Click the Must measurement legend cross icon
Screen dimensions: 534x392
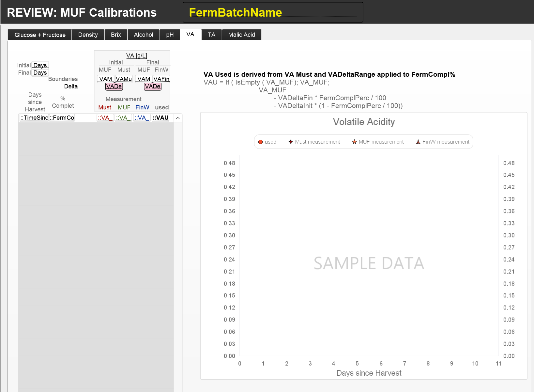coord(291,142)
